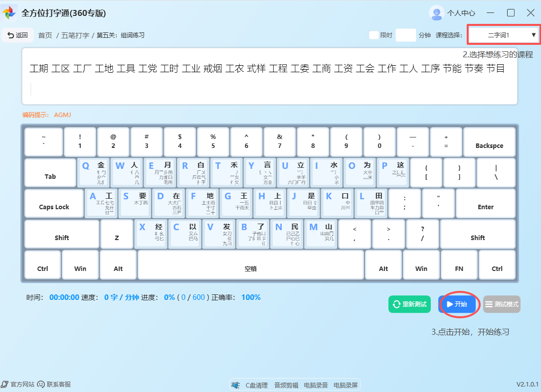The width and height of the screenshot is (541, 392).
Task: Open the 个人中心 user avatar
Action: 436,13
